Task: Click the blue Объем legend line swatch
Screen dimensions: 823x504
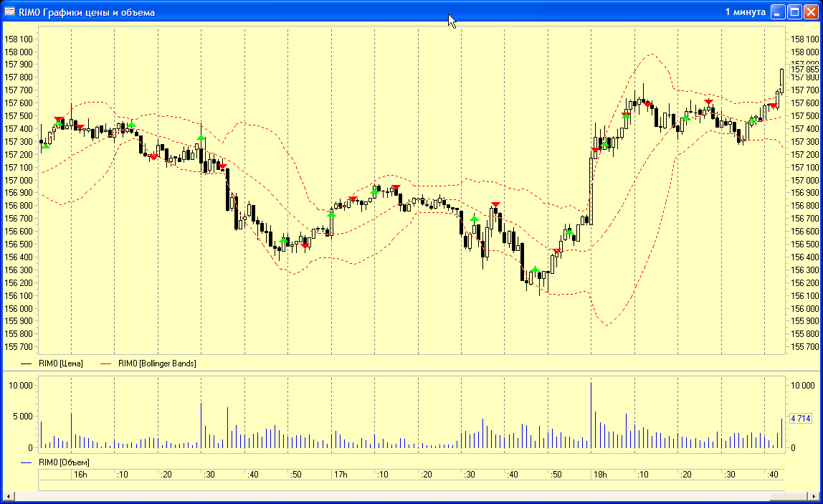Action: tap(27, 462)
